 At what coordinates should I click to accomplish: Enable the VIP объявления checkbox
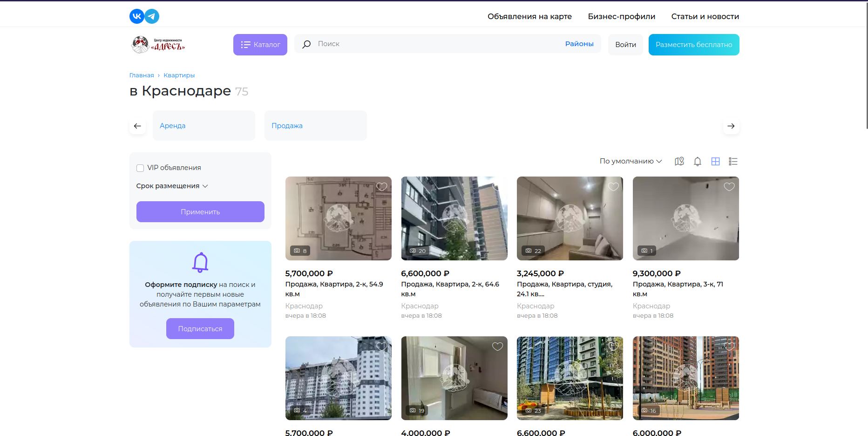point(140,168)
